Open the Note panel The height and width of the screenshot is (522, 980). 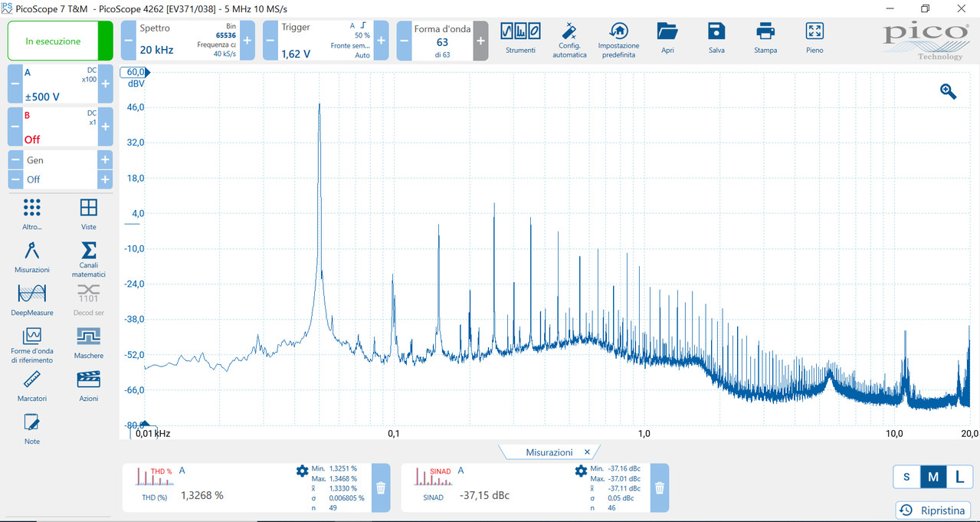click(31, 428)
